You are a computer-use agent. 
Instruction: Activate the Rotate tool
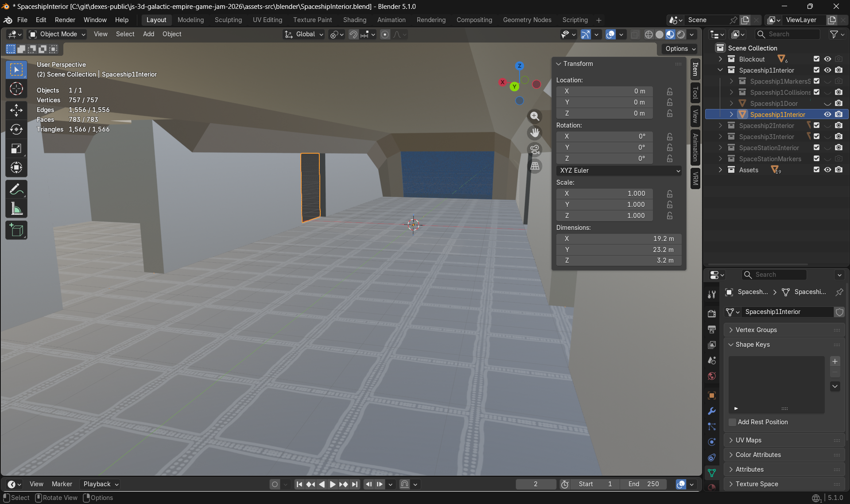tap(16, 130)
